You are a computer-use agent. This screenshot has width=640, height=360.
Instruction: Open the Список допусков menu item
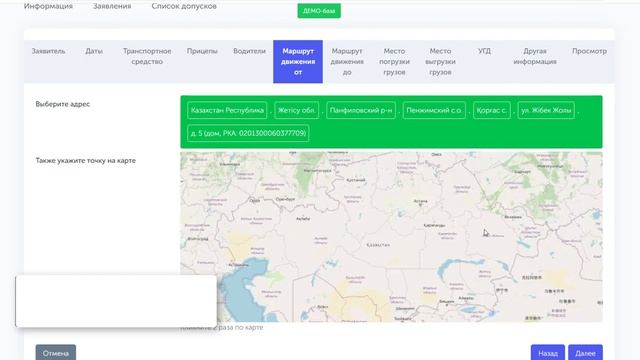click(184, 6)
